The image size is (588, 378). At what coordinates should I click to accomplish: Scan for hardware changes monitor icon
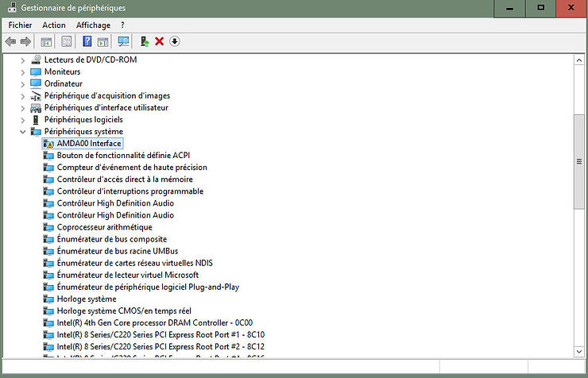[123, 41]
